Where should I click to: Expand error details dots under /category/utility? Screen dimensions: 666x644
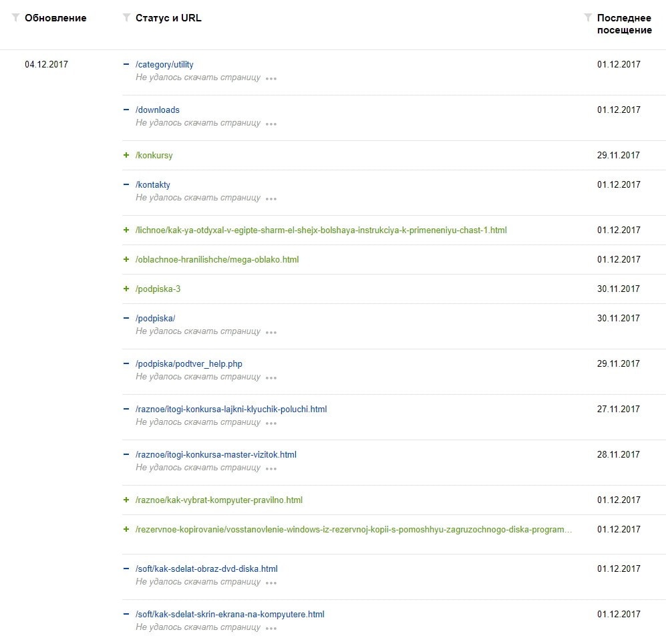[x=271, y=78]
